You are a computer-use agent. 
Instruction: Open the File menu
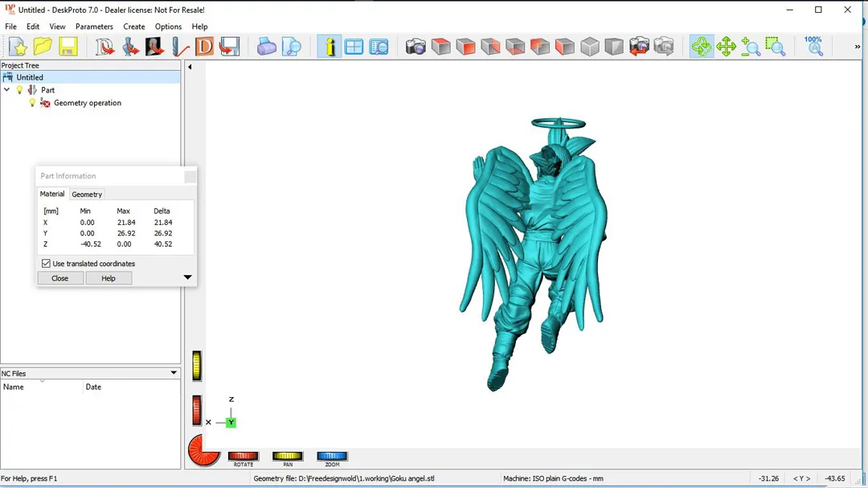pyautogui.click(x=10, y=27)
